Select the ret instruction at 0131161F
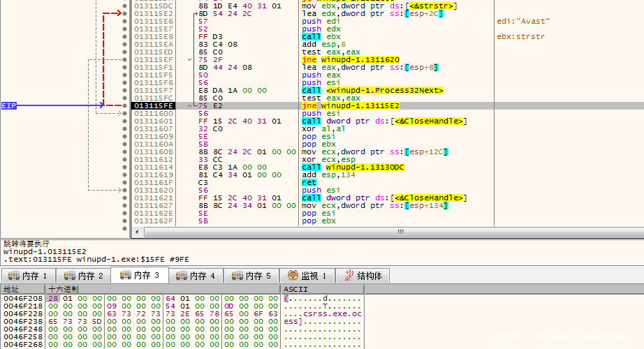This screenshot has width=644, height=349. (x=308, y=182)
